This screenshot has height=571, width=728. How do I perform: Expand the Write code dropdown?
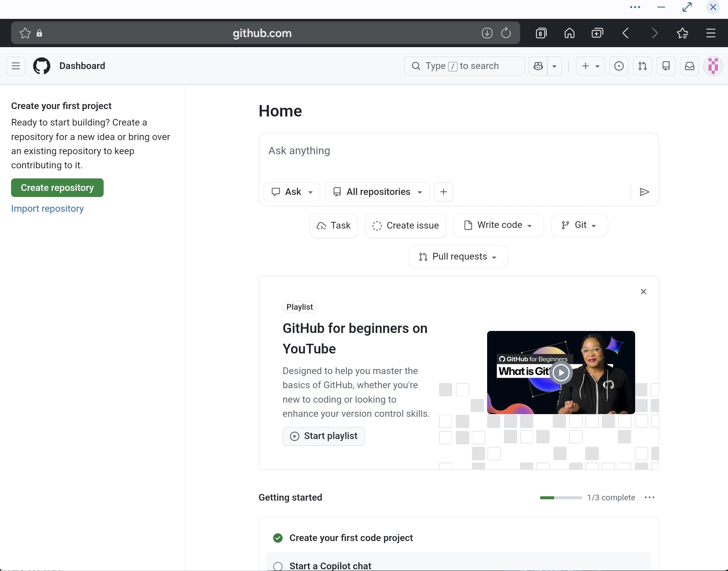[499, 225]
